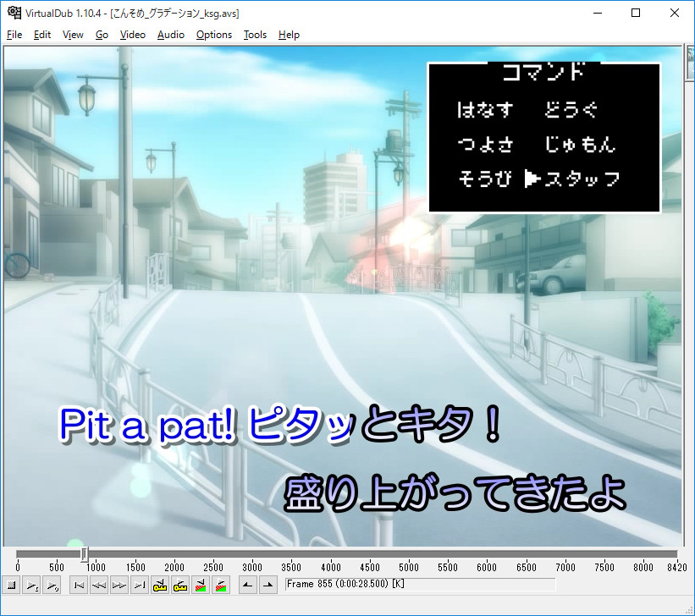Set the Mark In selection start
The height and width of the screenshot is (616, 695).
tap(248, 585)
